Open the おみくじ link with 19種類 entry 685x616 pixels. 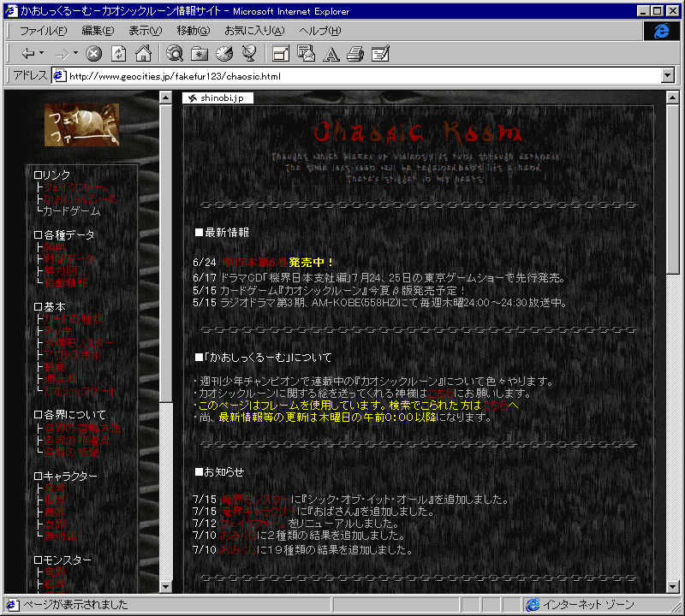tap(238, 549)
